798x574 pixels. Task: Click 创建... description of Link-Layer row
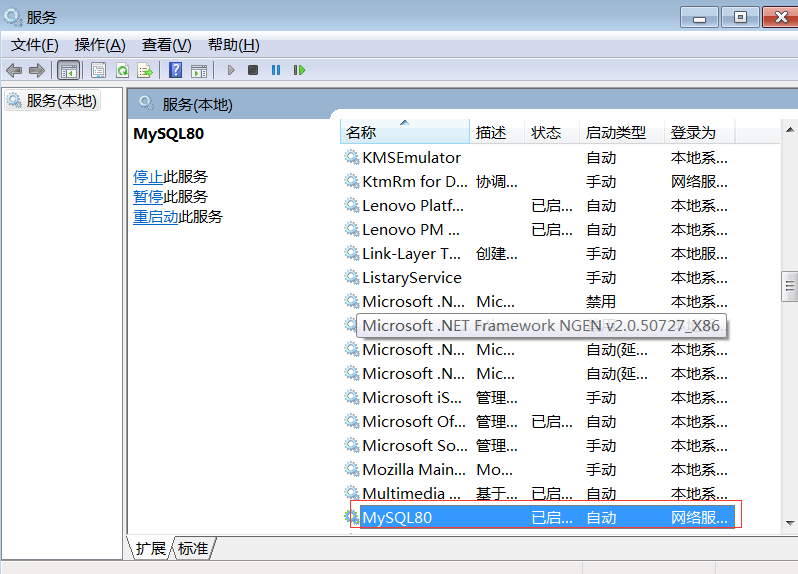coord(497,253)
